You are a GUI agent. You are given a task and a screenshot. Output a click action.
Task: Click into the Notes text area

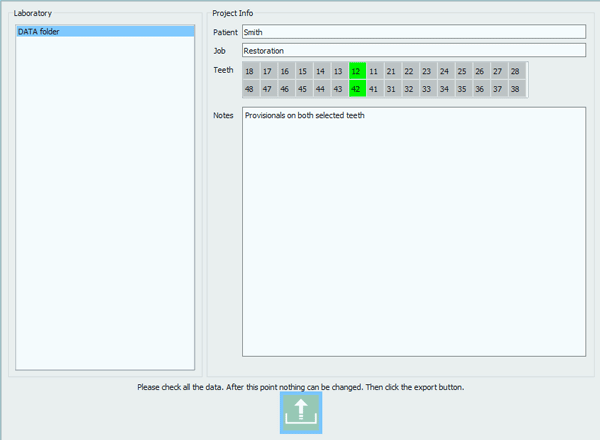pos(413,230)
